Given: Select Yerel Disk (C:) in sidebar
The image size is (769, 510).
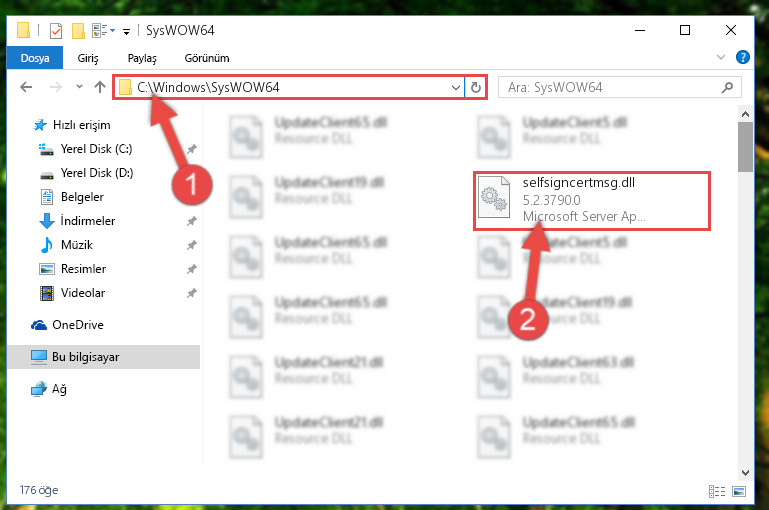Looking at the screenshot, I should tap(96, 149).
